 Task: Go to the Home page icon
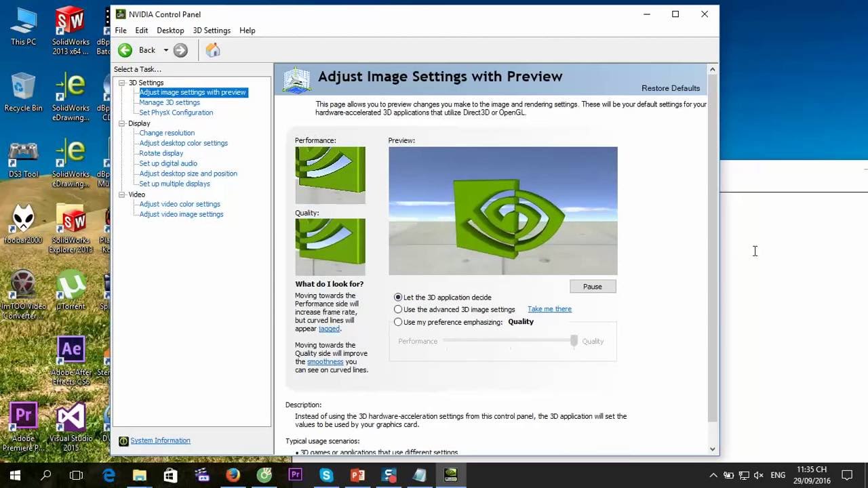(213, 50)
